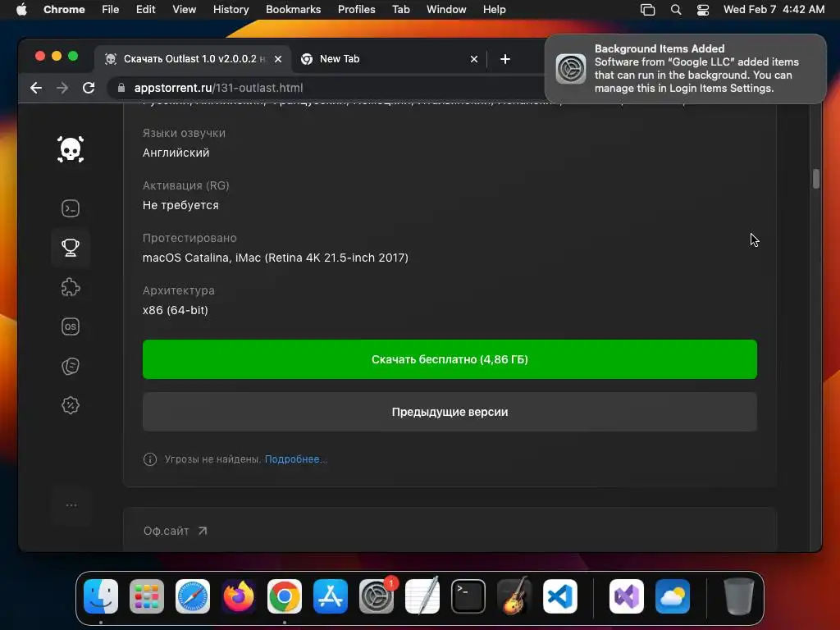Click the x86 (64-bit) architecture text
This screenshot has height=630, width=840.
[176, 310]
